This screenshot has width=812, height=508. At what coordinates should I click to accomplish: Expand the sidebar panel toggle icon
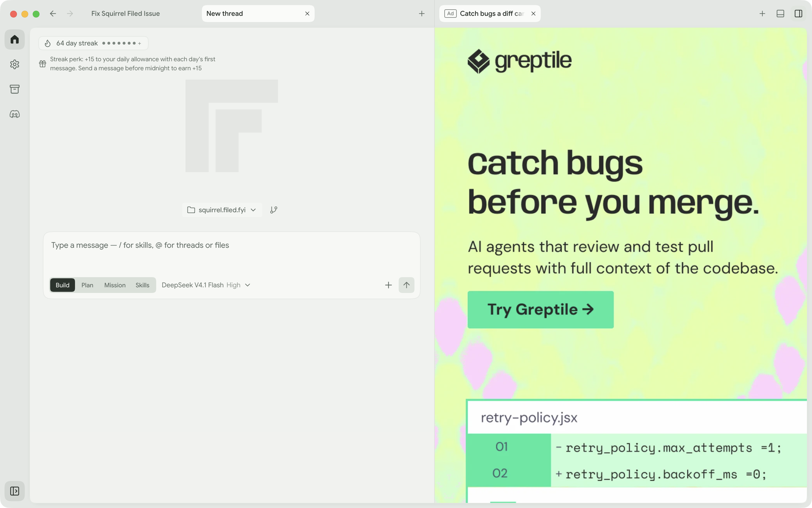pyautogui.click(x=14, y=491)
